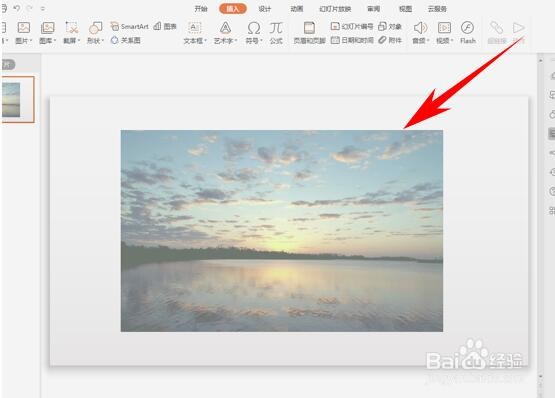Click the 图片 (Picture) insert icon
Viewport: 555px width, 398px height.
[x=24, y=28]
